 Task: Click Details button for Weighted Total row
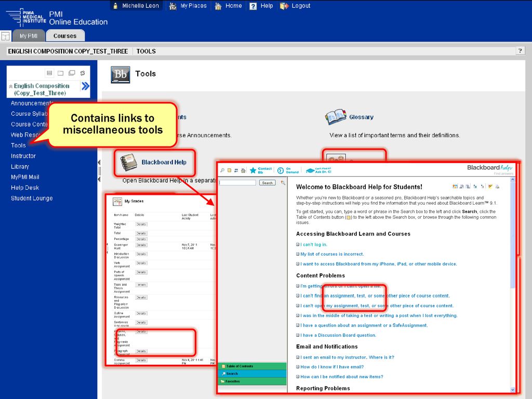[x=141, y=224]
